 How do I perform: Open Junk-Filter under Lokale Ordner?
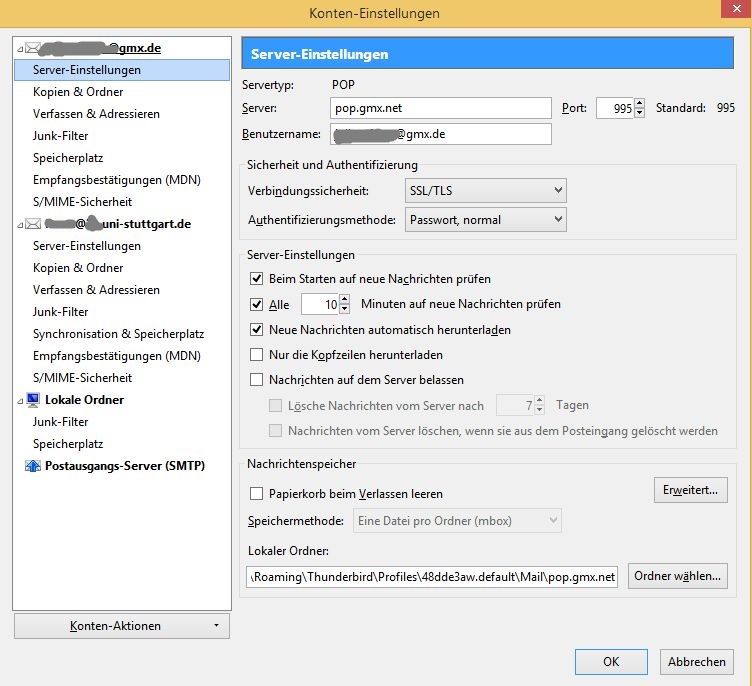pyautogui.click(x=60, y=422)
